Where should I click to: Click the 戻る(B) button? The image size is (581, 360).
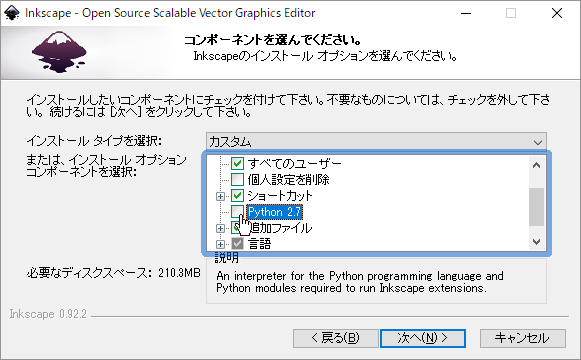point(335,338)
